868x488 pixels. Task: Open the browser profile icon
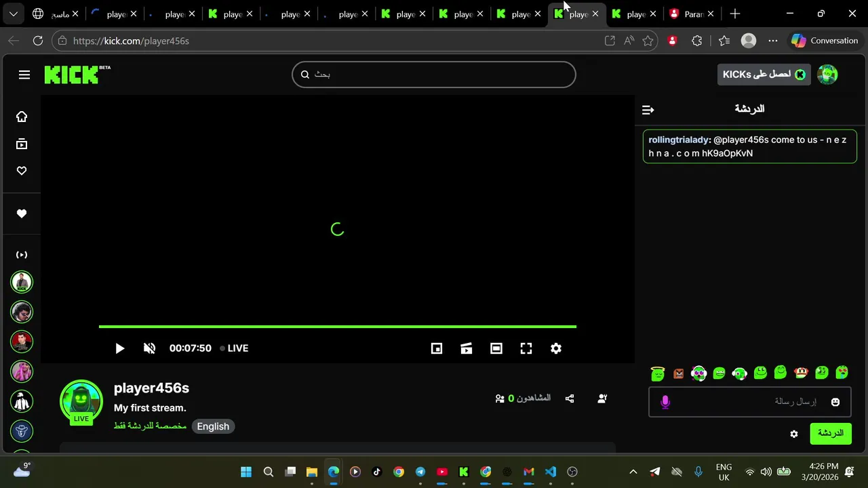pyautogui.click(x=749, y=41)
